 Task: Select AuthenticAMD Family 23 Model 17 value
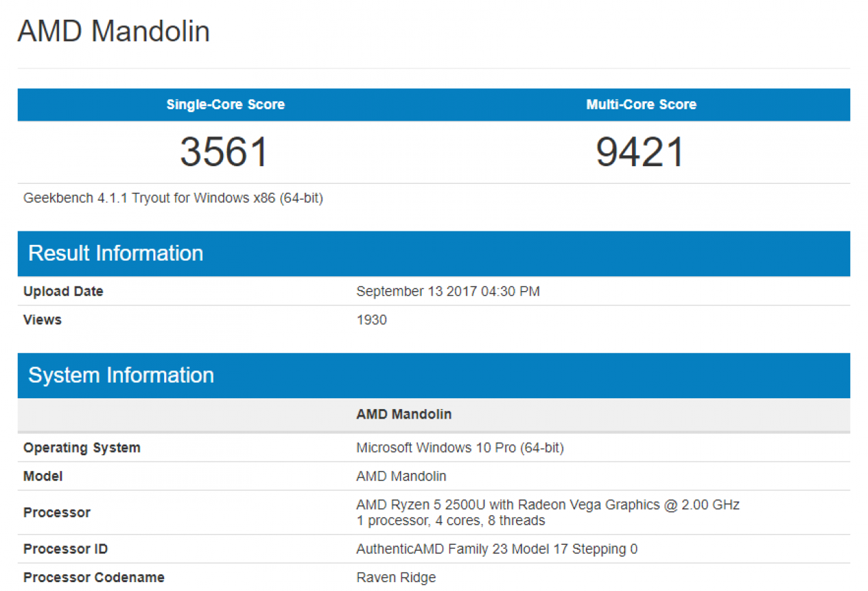(497, 549)
